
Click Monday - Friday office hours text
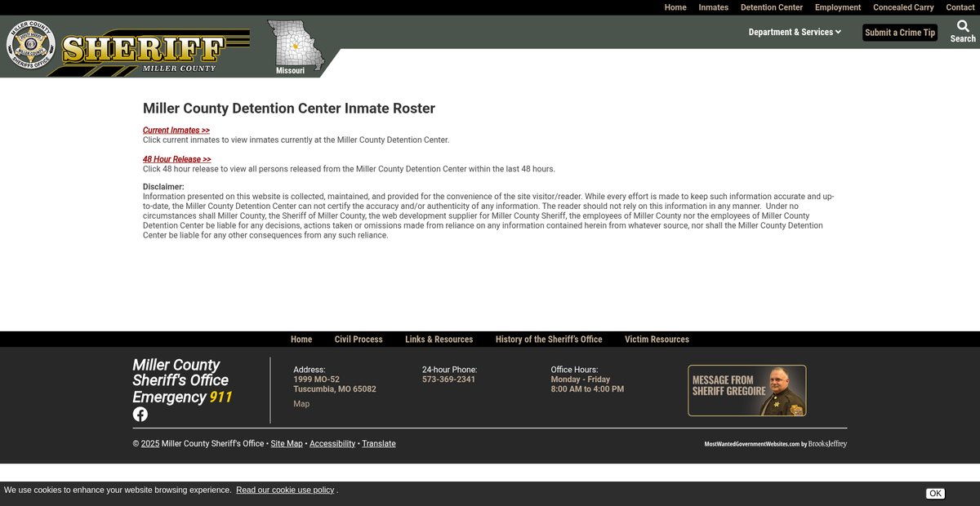(x=581, y=379)
